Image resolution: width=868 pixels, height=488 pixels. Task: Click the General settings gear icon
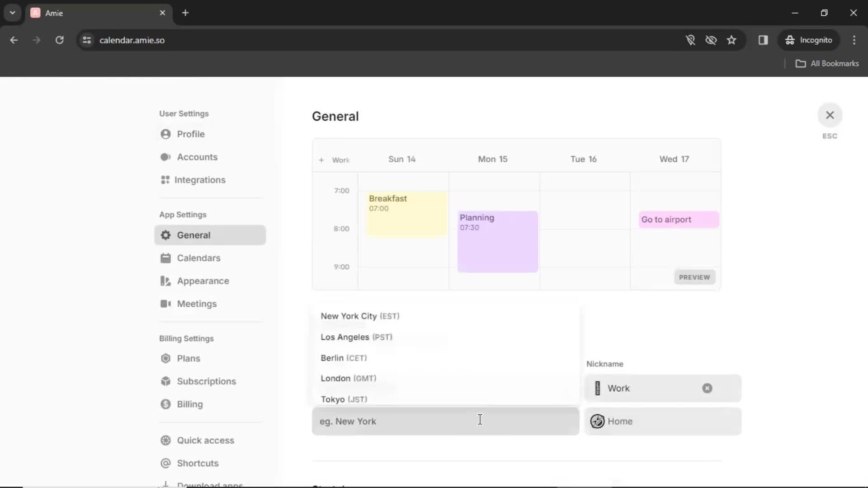coord(166,235)
